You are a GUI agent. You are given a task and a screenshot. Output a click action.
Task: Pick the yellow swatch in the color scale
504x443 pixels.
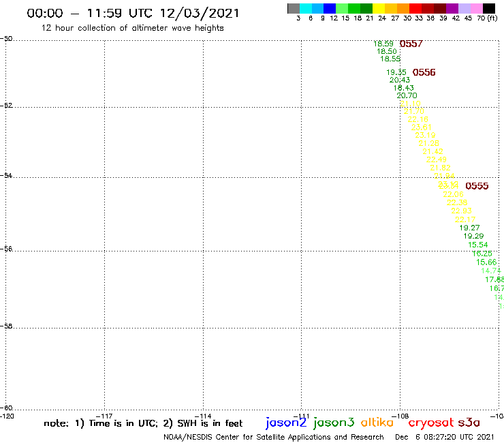point(379,8)
